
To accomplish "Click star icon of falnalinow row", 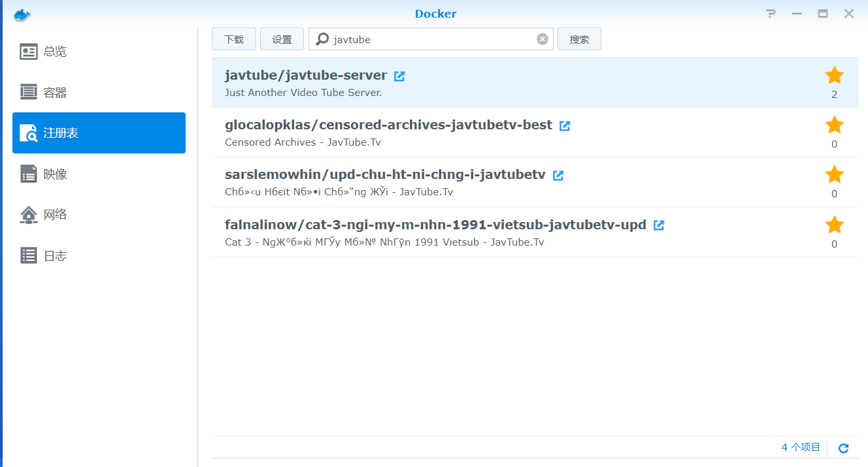I will (834, 225).
